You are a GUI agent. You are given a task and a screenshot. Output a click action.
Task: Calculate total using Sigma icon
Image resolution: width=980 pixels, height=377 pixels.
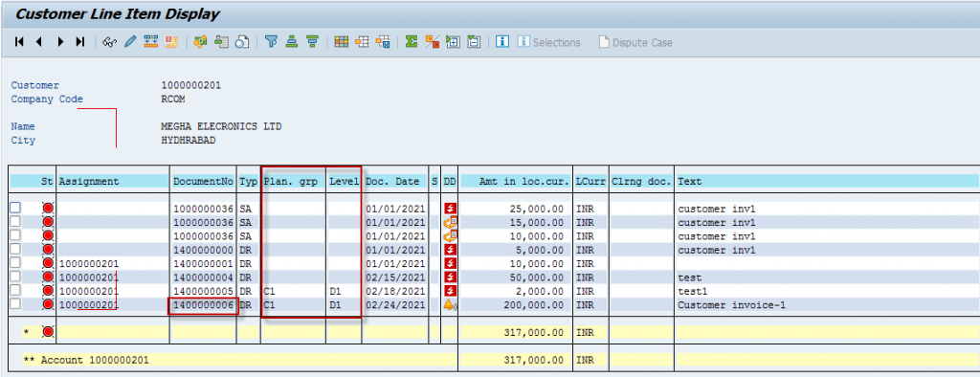(412, 42)
